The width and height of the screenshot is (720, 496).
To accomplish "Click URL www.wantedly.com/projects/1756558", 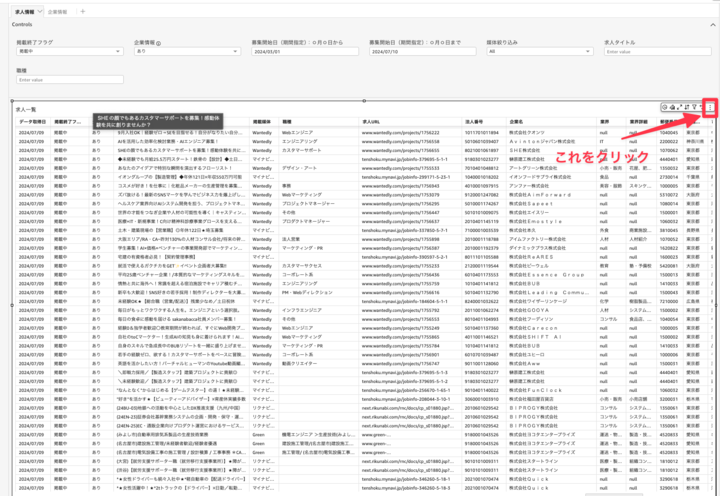I will click(x=400, y=141).
